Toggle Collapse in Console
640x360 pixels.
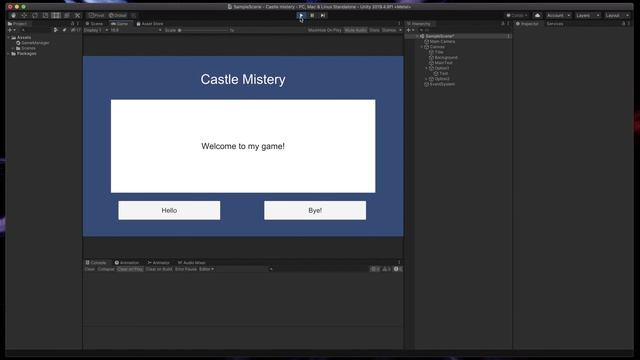click(106, 269)
